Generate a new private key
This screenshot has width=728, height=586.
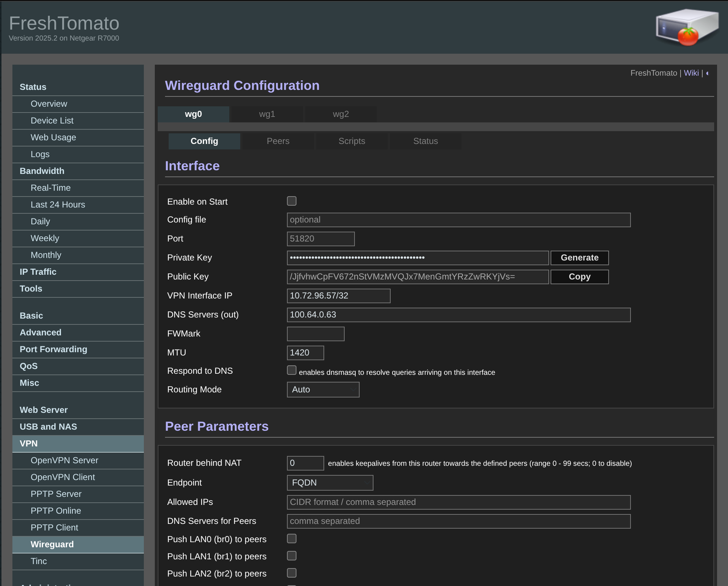[579, 258]
